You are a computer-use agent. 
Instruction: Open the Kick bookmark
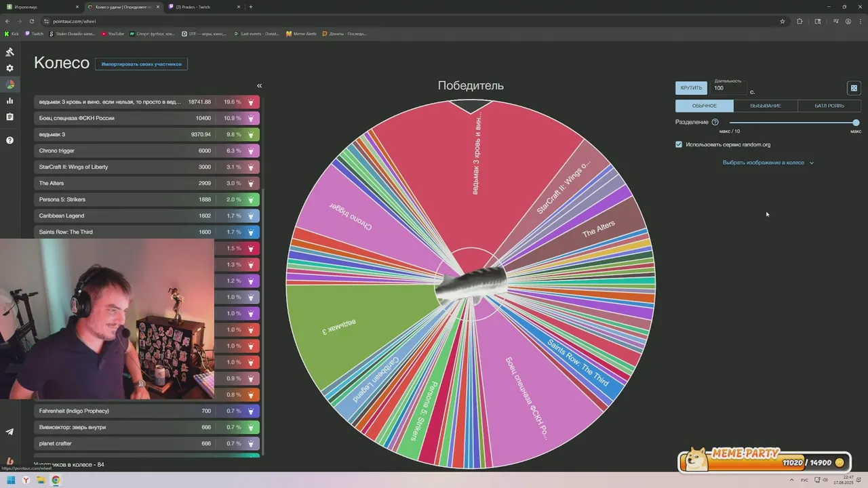12,33
